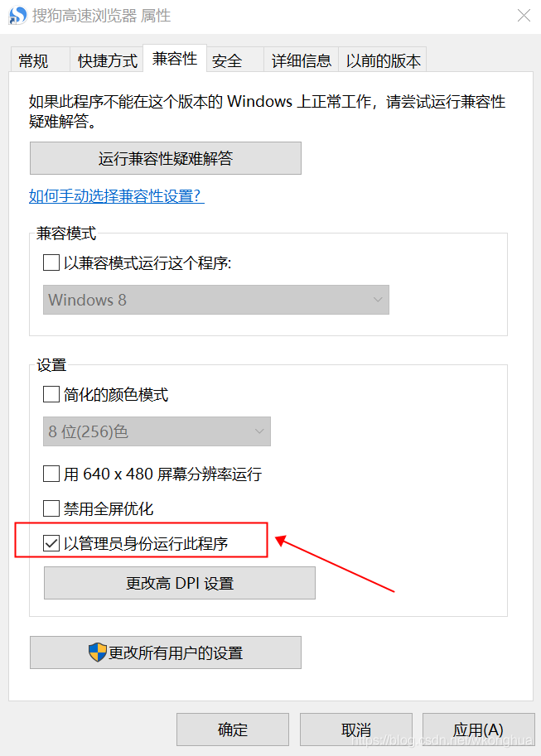Toggle the 禁用全屏优化 checkbox
This screenshot has height=756, width=541.
coord(51,508)
